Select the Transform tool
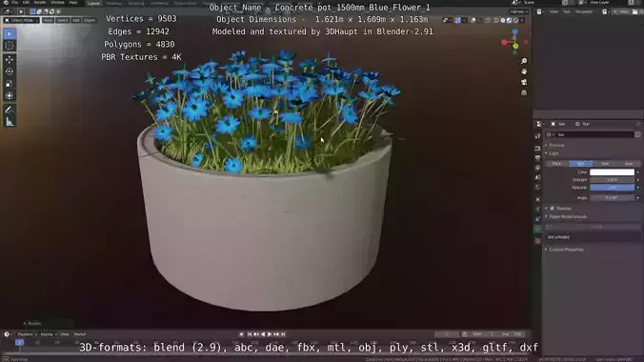Image resolution: width=644 pixels, height=362 pixels. tap(10, 95)
